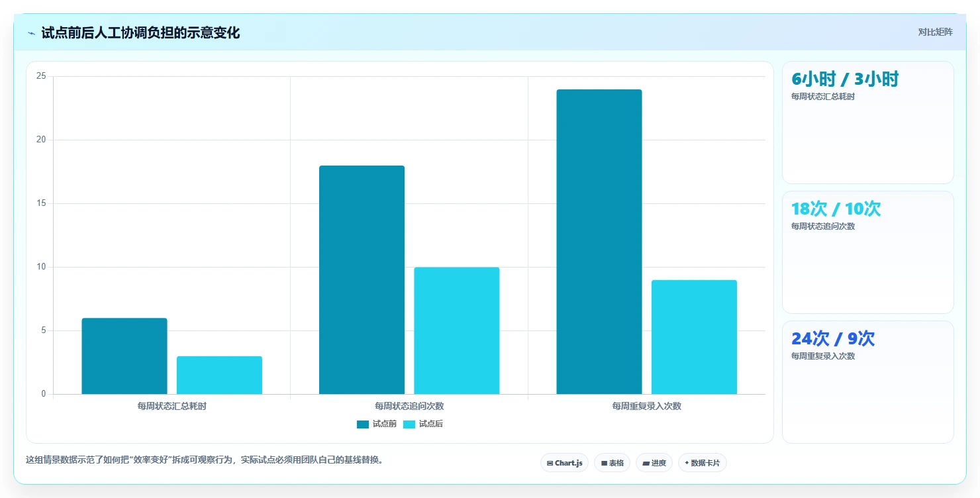Select the Chart.js tag chip
This screenshot has height=498, width=980.
(x=564, y=463)
